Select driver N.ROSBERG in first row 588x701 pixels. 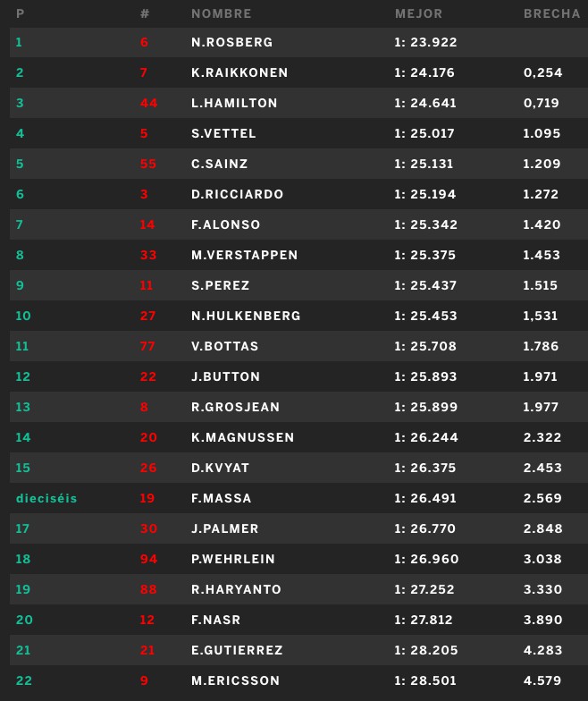232,43
